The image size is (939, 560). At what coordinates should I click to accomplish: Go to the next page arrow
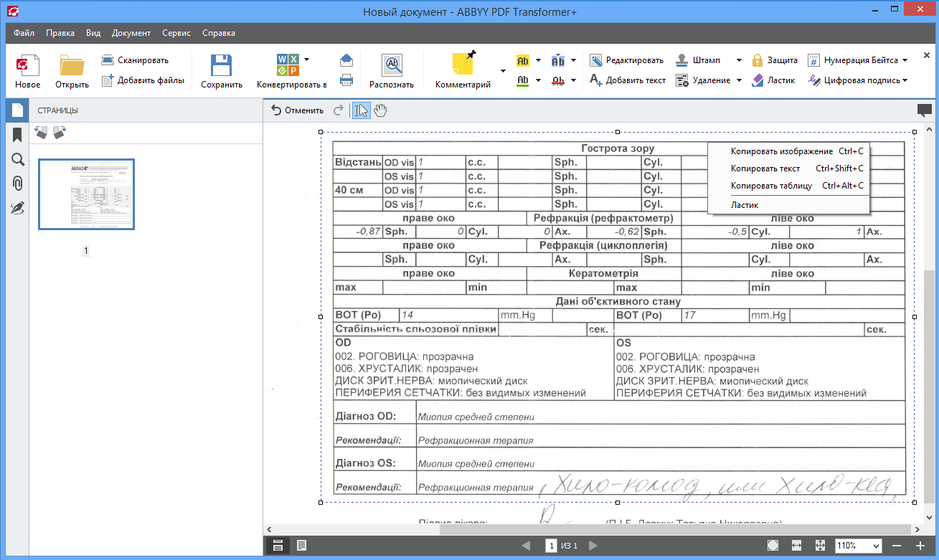tap(593, 546)
